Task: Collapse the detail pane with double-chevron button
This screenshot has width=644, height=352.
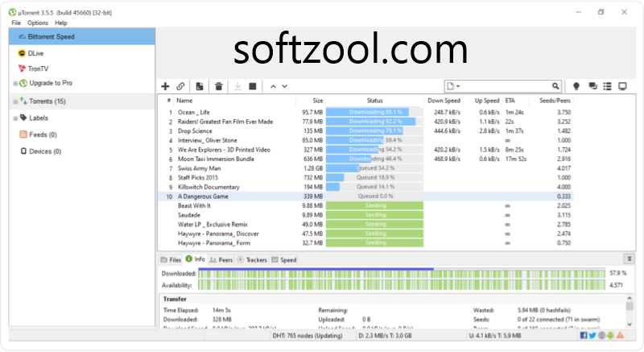Action: point(630,259)
